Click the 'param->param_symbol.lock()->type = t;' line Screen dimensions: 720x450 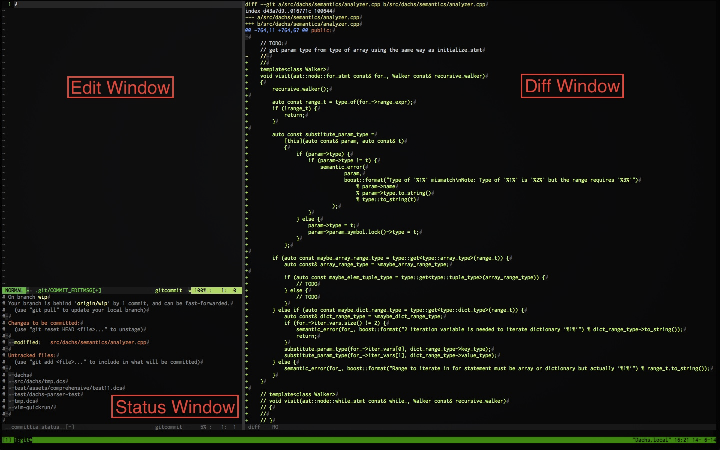365,232
